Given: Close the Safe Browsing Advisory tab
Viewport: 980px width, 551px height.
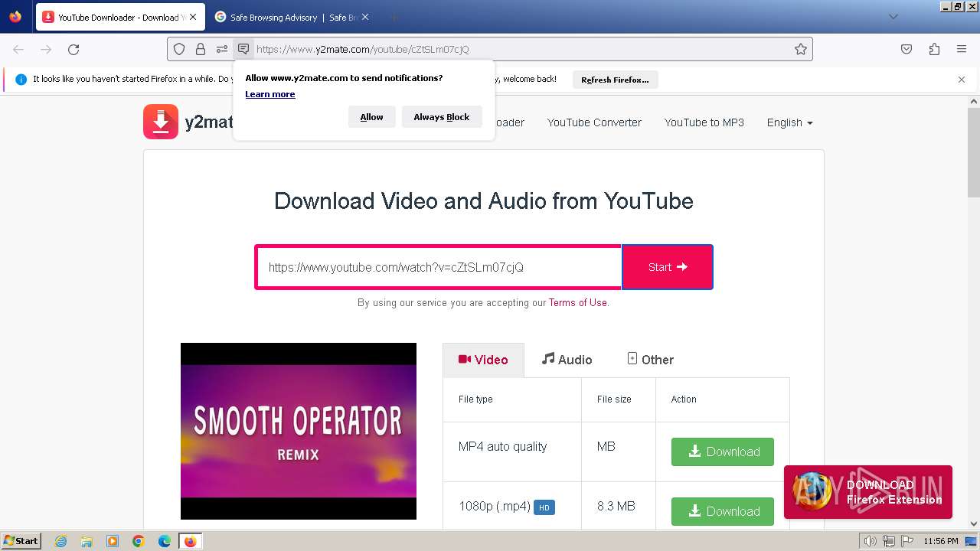Looking at the screenshot, I should click(365, 17).
